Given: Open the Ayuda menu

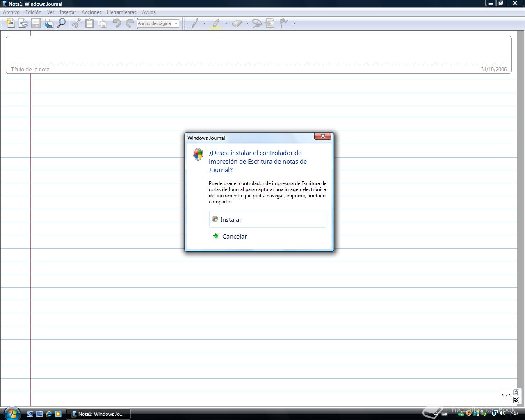Looking at the screenshot, I should point(149,12).
